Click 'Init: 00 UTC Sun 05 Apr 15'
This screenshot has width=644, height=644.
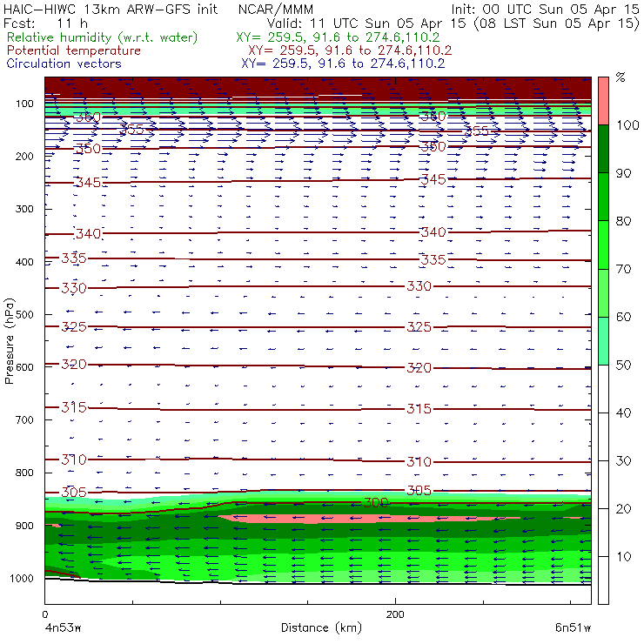point(546,9)
